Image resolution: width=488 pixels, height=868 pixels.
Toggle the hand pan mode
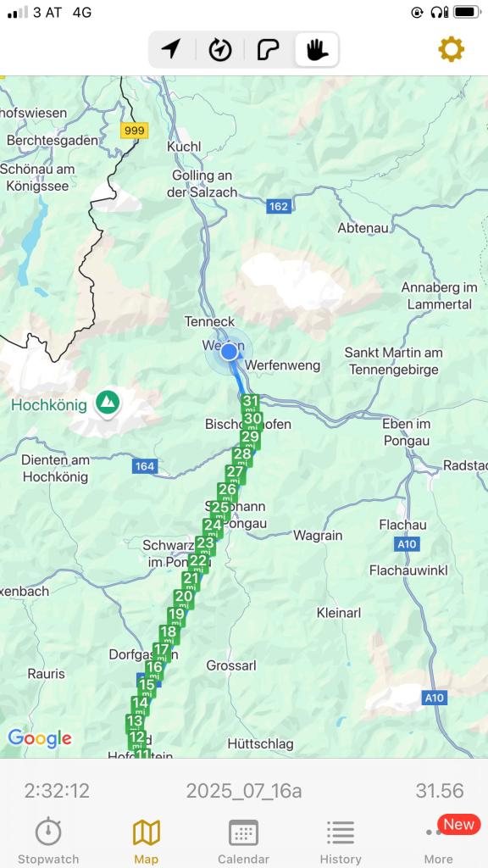click(317, 50)
